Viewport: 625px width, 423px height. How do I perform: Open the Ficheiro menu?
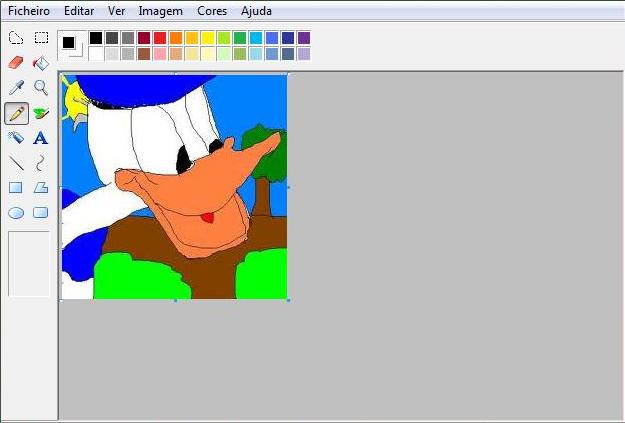point(29,11)
